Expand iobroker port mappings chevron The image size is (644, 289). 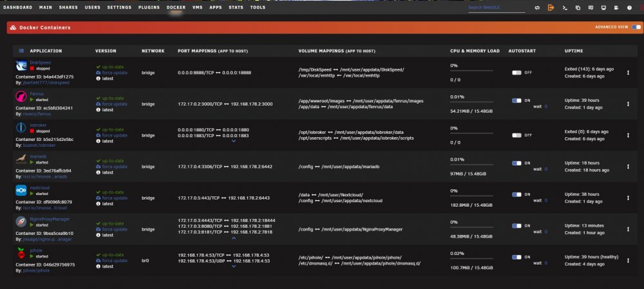[234, 141]
